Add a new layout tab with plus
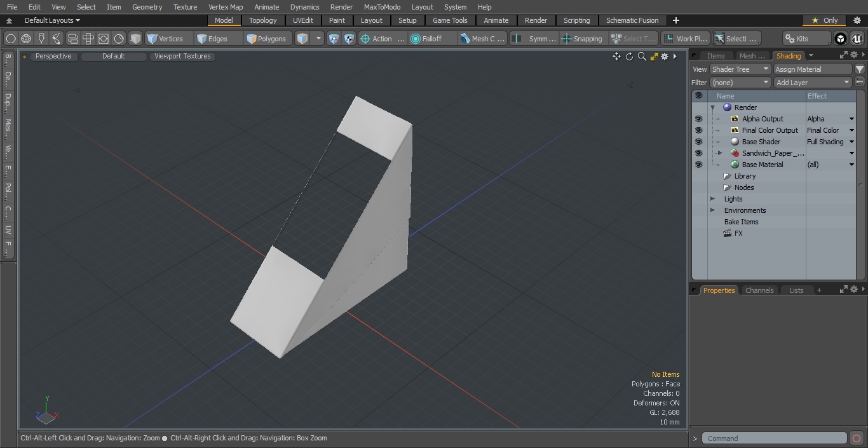The width and height of the screenshot is (868, 448). 675,20
